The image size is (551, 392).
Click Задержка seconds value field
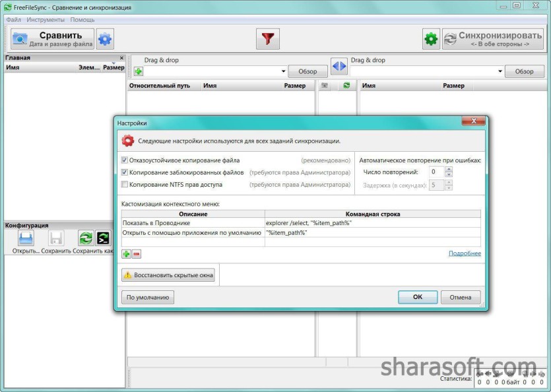click(x=437, y=185)
